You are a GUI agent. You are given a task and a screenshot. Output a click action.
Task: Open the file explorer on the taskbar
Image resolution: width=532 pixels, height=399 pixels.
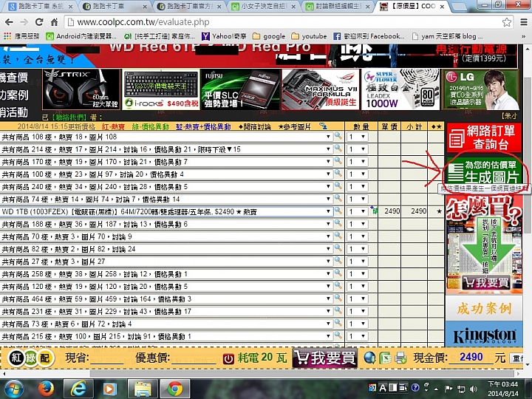pos(143,389)
